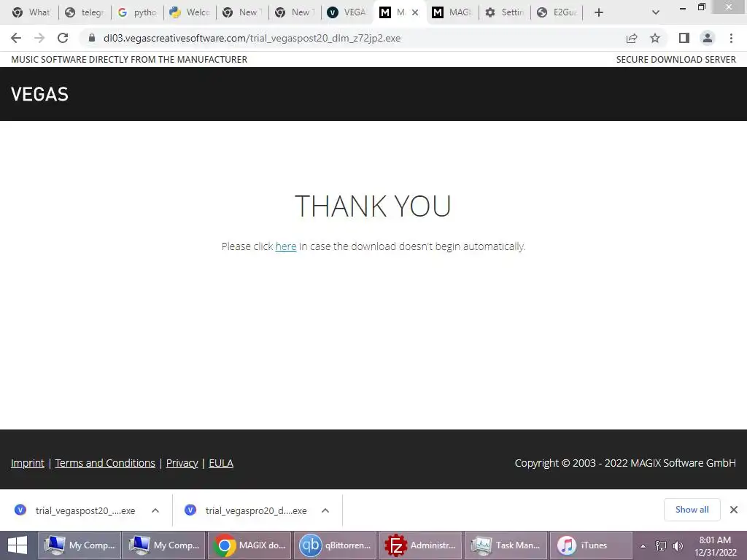
Task: Switch to the Welcome Python tab
Action: [190, 12]
